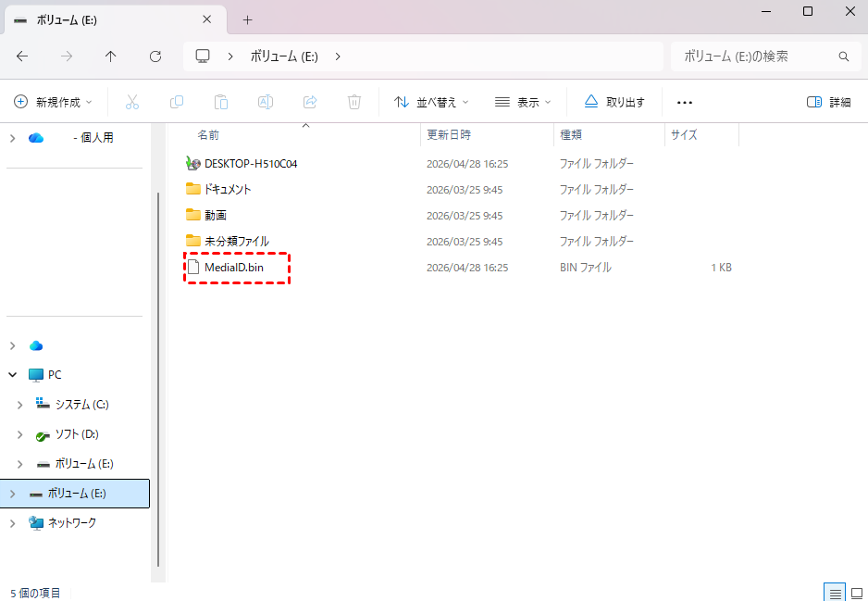
Task: Refresh the current folder view
Action: click(x=155, y=56)
